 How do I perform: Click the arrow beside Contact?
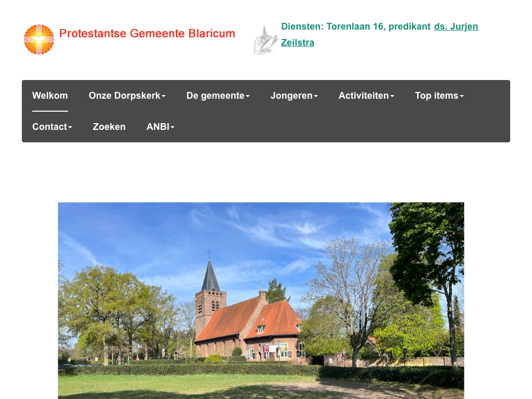[70, 127]
